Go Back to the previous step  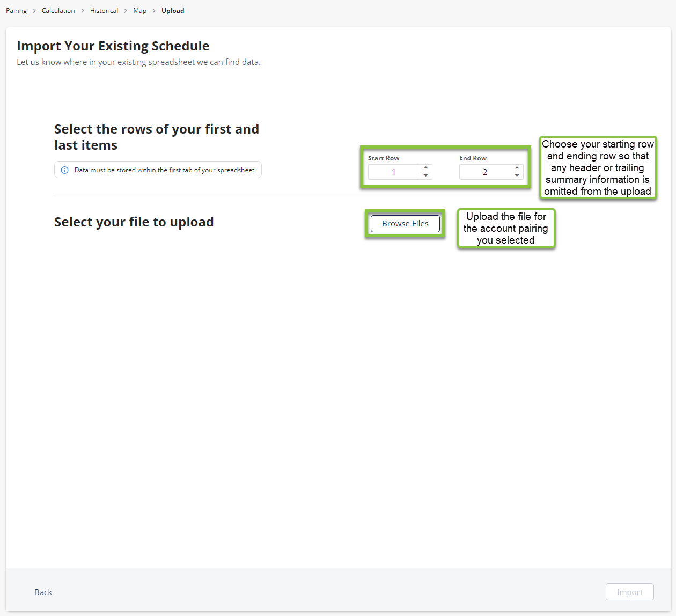click(43, 592)
